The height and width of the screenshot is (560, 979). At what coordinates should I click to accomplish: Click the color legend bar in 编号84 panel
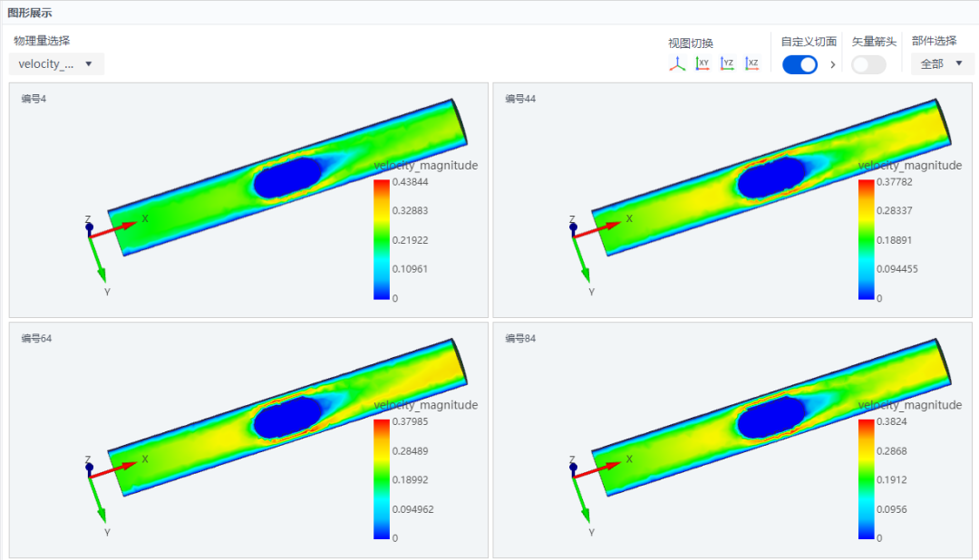pyautogui.click(x=866, y=478)
